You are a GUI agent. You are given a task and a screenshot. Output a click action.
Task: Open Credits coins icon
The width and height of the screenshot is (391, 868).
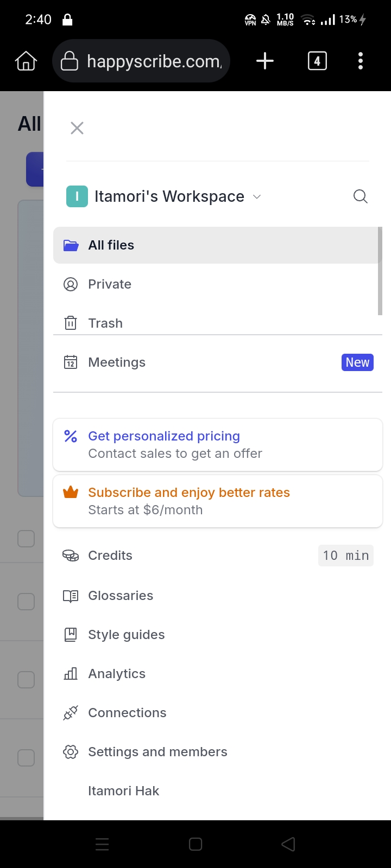71,556
